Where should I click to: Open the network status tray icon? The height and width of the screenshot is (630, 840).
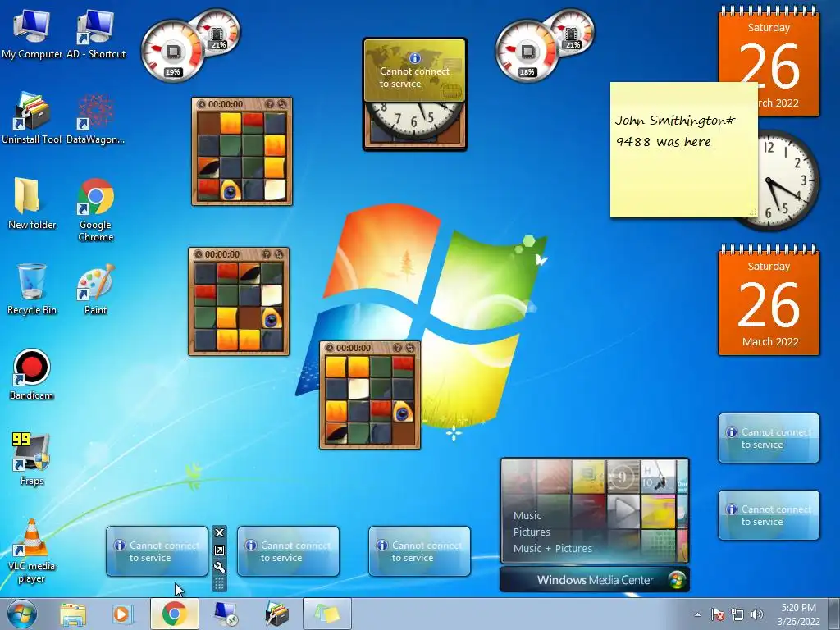click(737, 614)
